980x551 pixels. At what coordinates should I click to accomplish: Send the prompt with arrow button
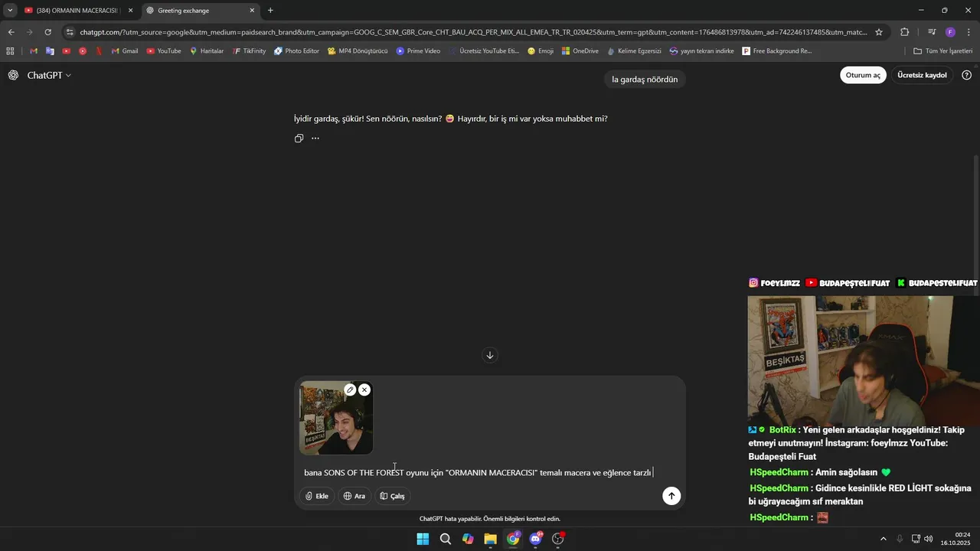671,496
